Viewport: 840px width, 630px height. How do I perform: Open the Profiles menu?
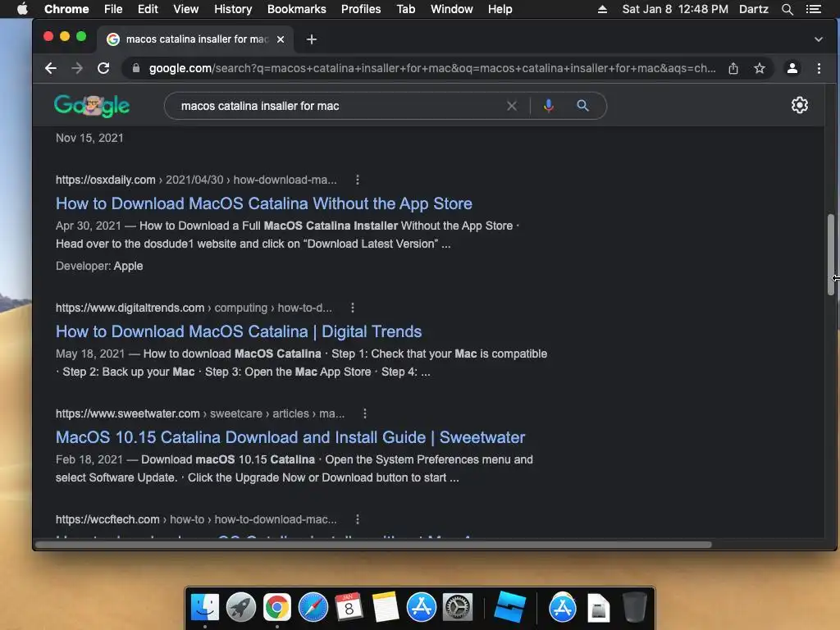[x=361, y=9]
